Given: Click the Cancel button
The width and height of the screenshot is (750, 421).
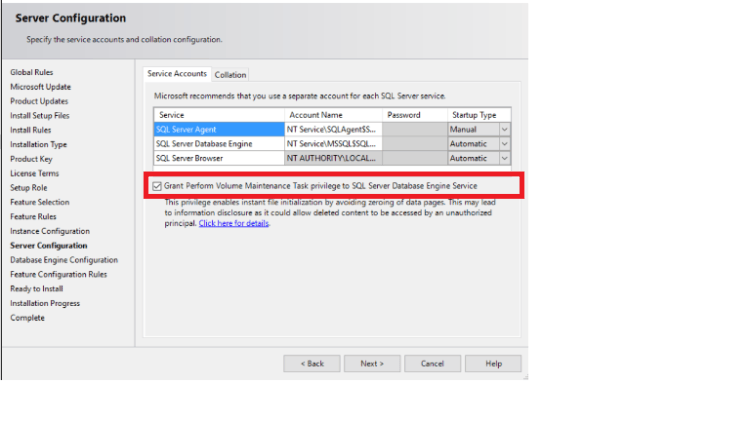Looking at the screenshot, I should 432,364.
